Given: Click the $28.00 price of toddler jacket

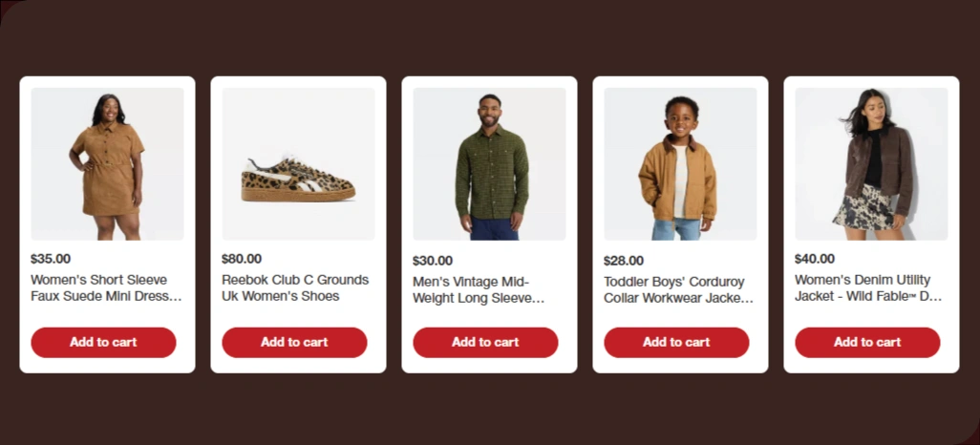Looking at the screenshot, I should 624,261.
